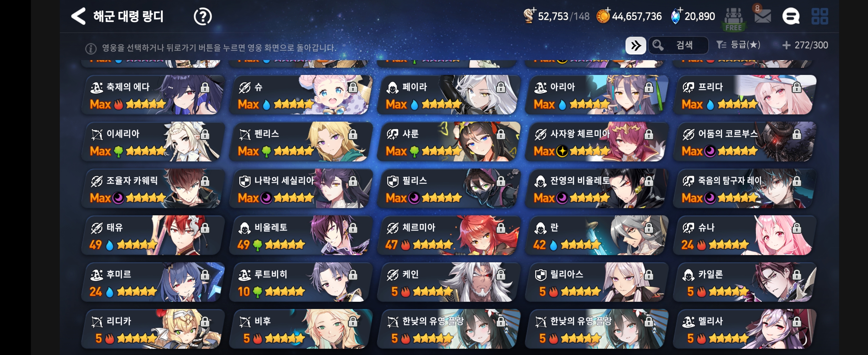Select the 사자왕 체르미아 hero card
Screen dimensions: 868x355
coord(596,142)
